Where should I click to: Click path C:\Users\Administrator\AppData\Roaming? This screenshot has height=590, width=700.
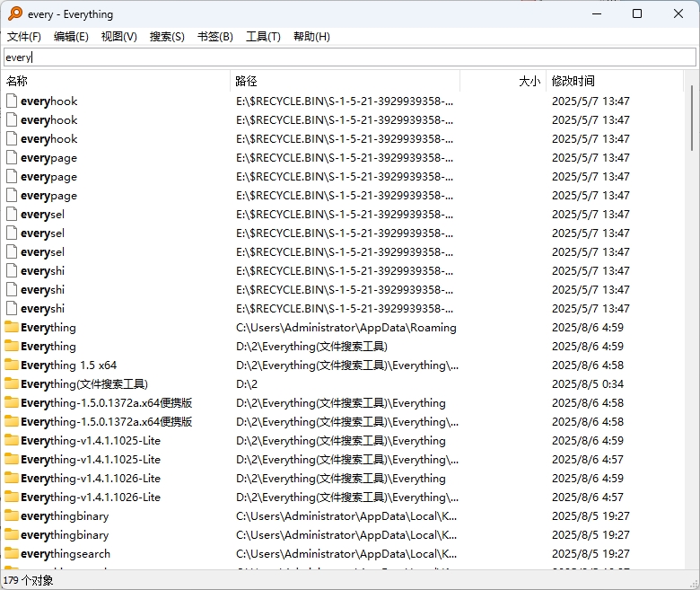(346, 328)
